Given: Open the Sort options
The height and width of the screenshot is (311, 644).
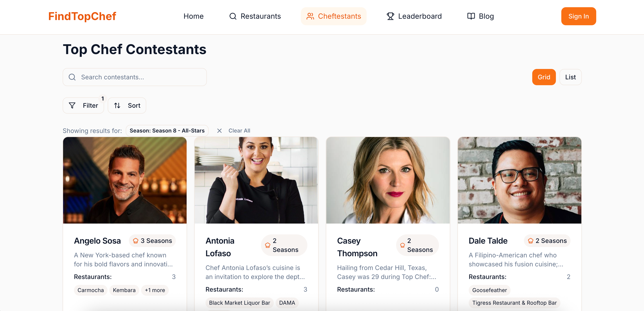Looking at the screenshot, I should point(127,105).
